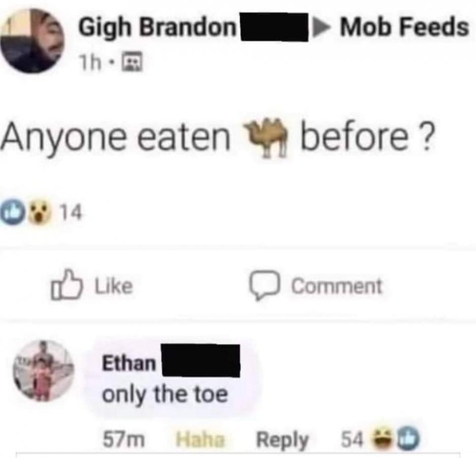Open the Mob Feeds group link

pos(404,27)
